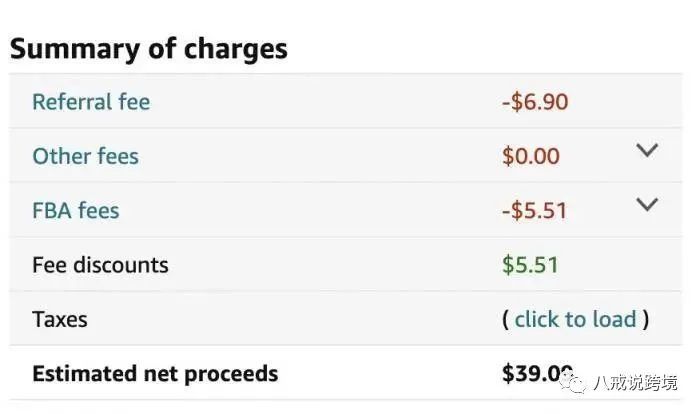
Task: Click the word charges in the heading
Action: pos(235,48)
